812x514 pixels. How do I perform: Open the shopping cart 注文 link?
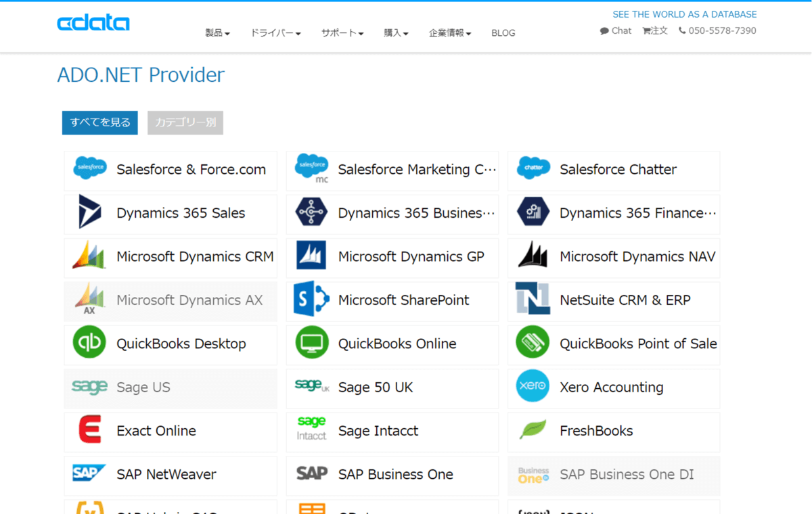coord(655,30)
